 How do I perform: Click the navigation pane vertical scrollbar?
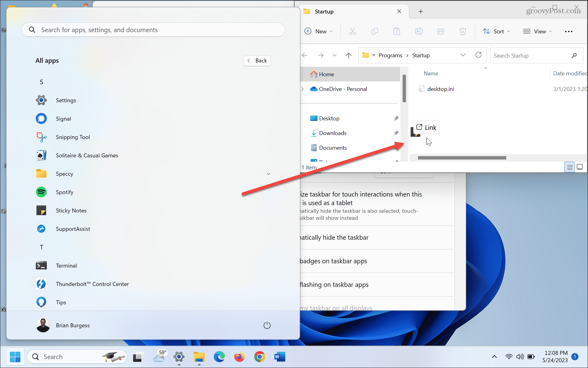(404, 89)
